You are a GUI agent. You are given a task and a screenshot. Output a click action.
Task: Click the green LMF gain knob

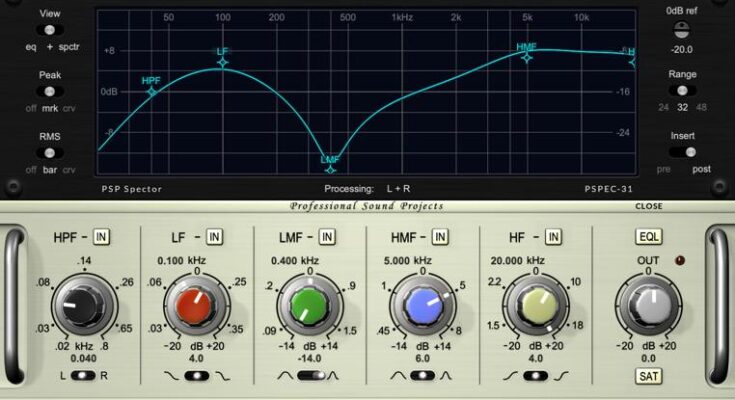(309, 302)
